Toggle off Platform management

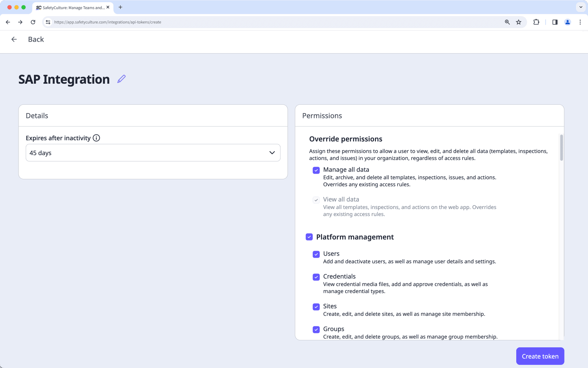(309, 237)
